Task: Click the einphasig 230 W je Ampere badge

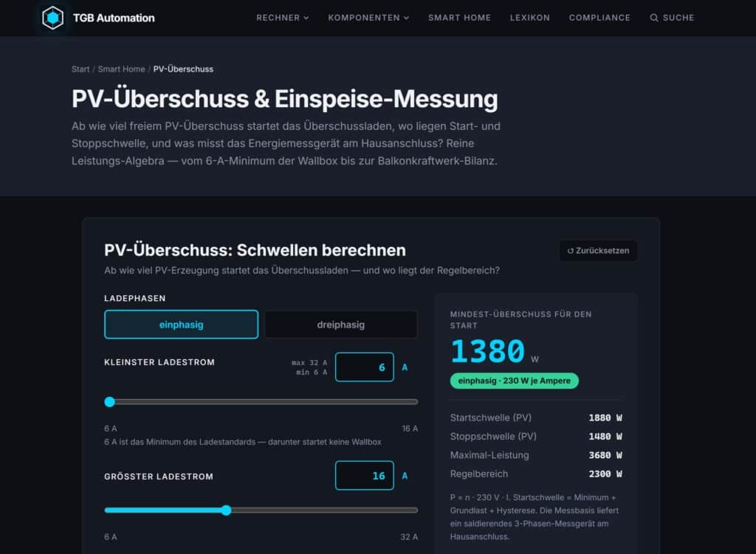Action: (514, 381)
